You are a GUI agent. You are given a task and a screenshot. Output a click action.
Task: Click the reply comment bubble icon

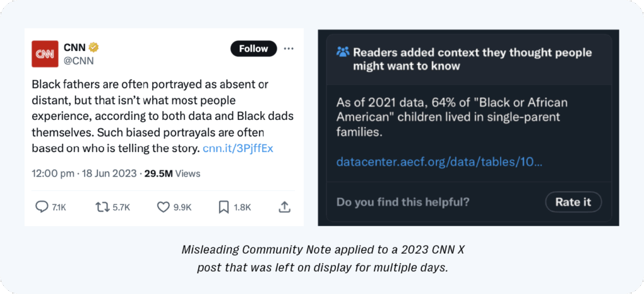(42, 207)
